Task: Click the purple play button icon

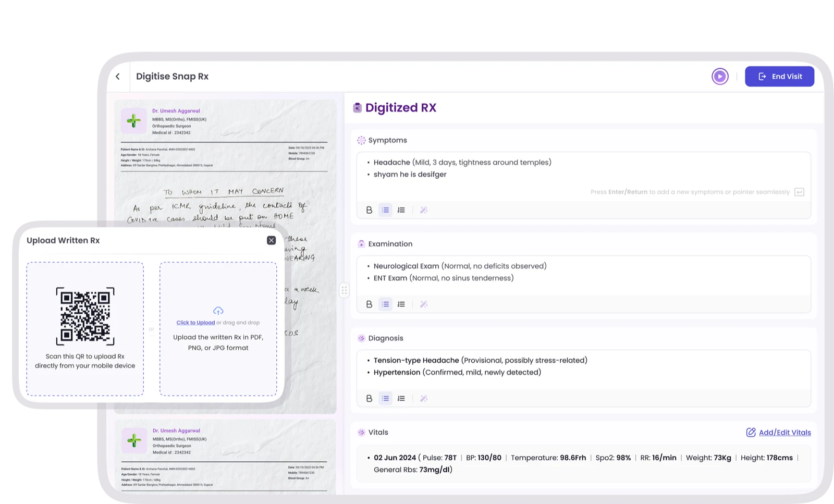Action: click(x=720, y=77)
